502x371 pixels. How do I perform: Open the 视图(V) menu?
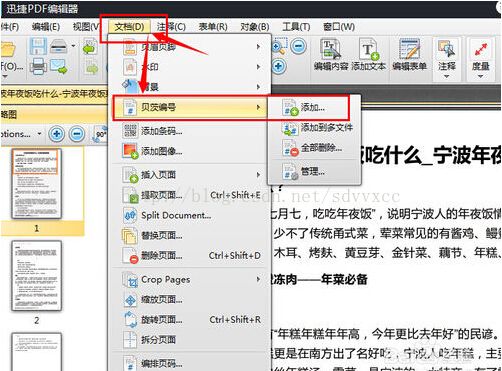click(x=86, y=27)
